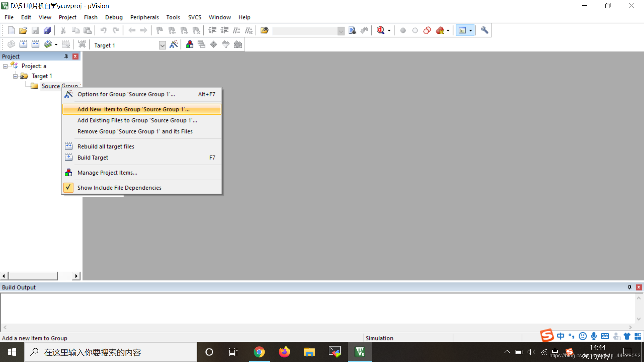Viewport: 644px width, 362px height.
Task: Open debug session dropdown arrow
Action: pyautogui.click(x=389, y=31)
